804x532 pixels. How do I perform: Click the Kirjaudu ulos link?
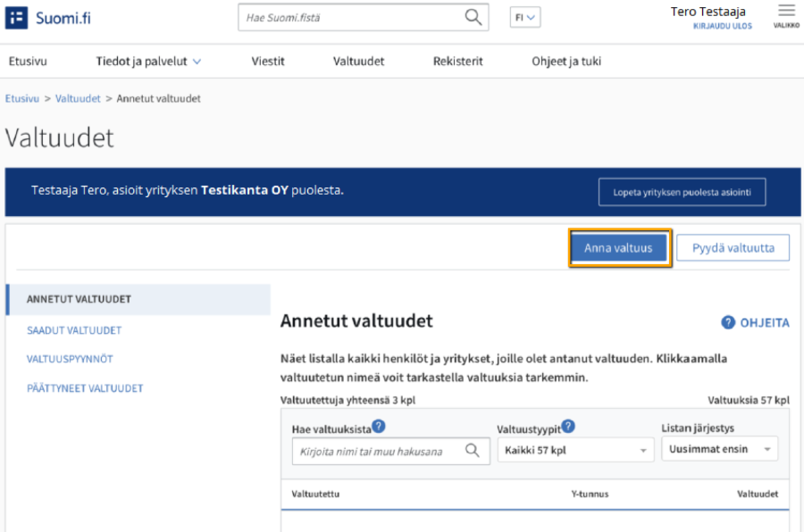coord(722,27)
